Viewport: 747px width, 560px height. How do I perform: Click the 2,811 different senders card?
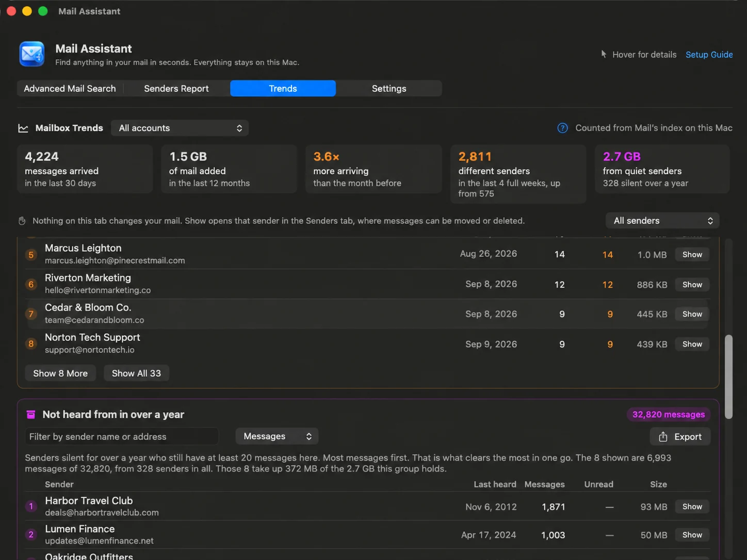[x=518, y=174]
